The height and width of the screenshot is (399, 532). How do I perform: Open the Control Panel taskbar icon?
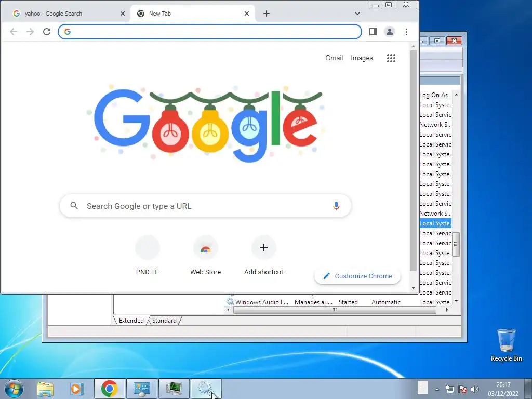141,389
